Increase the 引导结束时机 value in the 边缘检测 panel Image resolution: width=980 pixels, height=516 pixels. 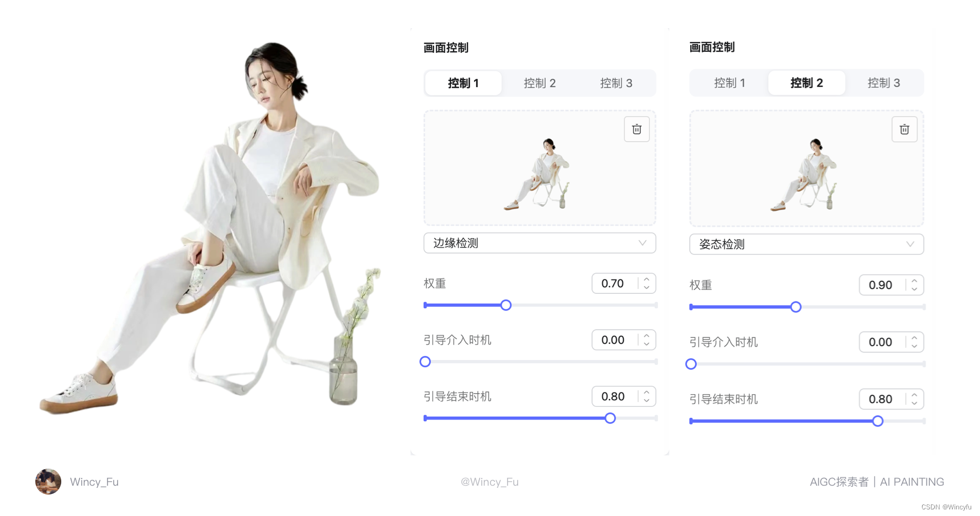[x=646, y=392]
